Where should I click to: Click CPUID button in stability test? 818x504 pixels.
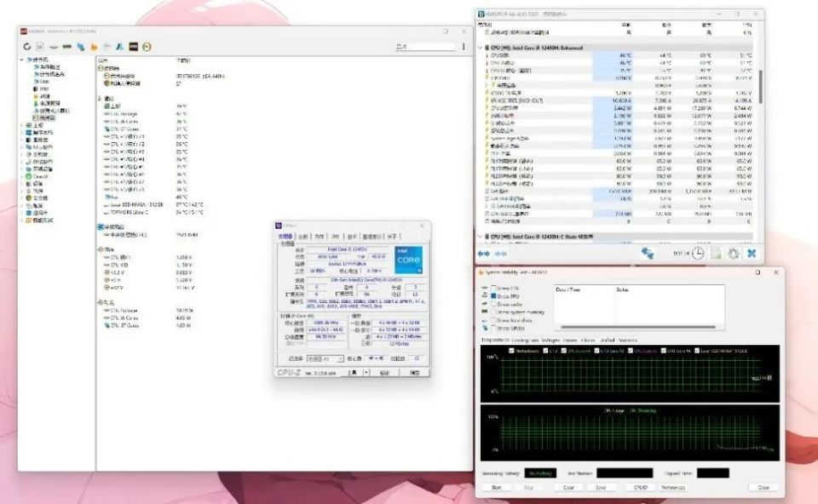(x=641, y=487)
